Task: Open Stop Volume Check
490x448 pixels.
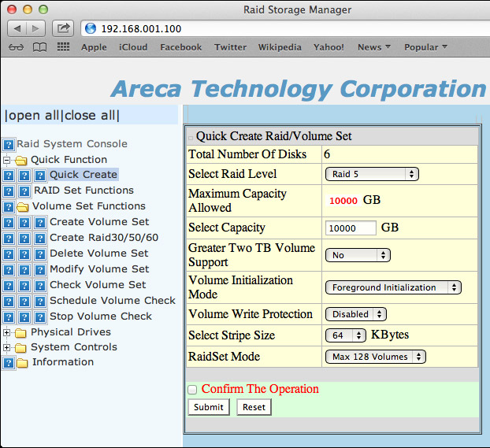Action: (101, 317)
